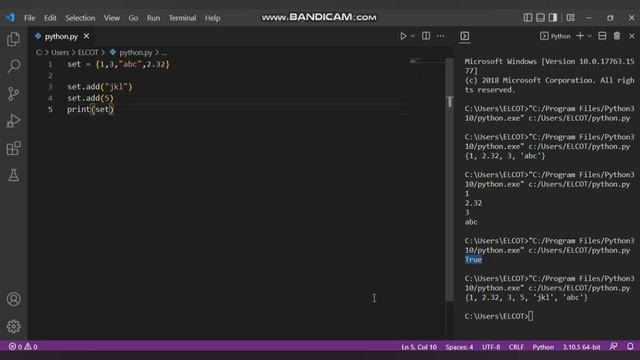Open the Go menu
The width and height of the screenshot is (640, 360).
click(x=133, y=18)
